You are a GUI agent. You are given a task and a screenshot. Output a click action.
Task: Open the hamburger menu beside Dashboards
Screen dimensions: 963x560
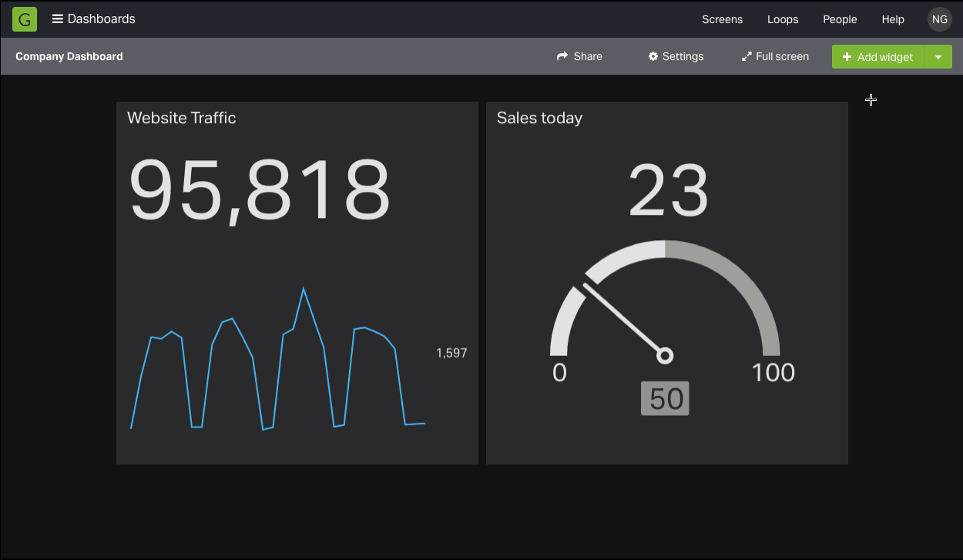point(56,18)
